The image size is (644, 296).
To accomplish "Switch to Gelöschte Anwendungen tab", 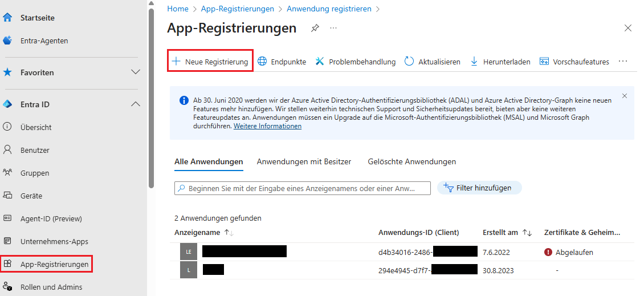I will click(411, 161).
